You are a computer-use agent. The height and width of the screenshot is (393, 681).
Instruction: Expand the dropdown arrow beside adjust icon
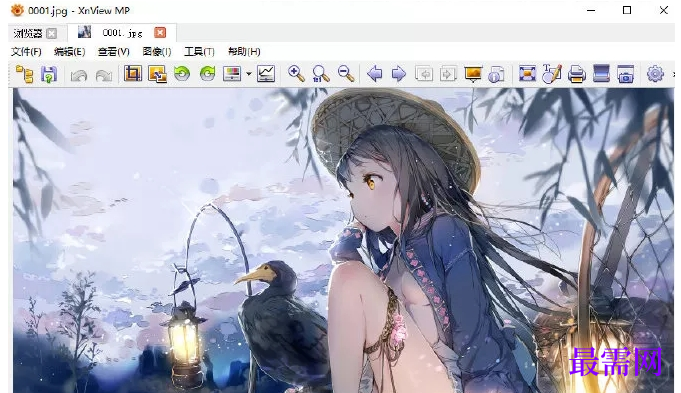[249, 74]
